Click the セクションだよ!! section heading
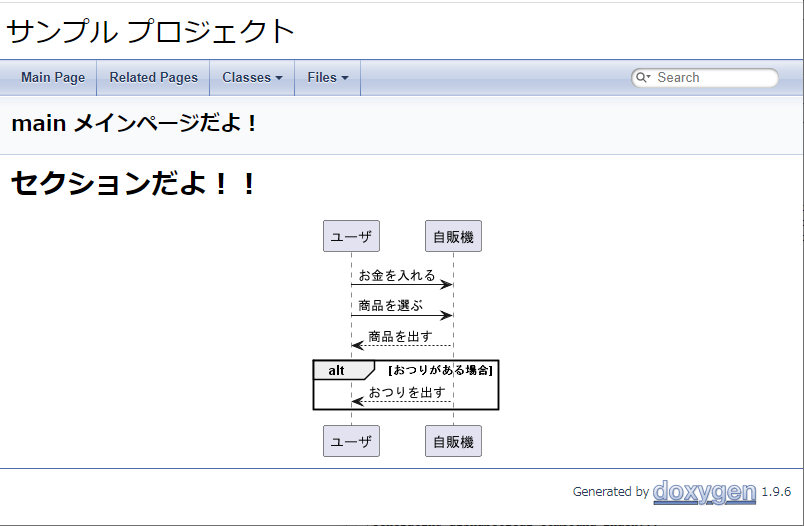The image size is (804, 526). point(133,184)
